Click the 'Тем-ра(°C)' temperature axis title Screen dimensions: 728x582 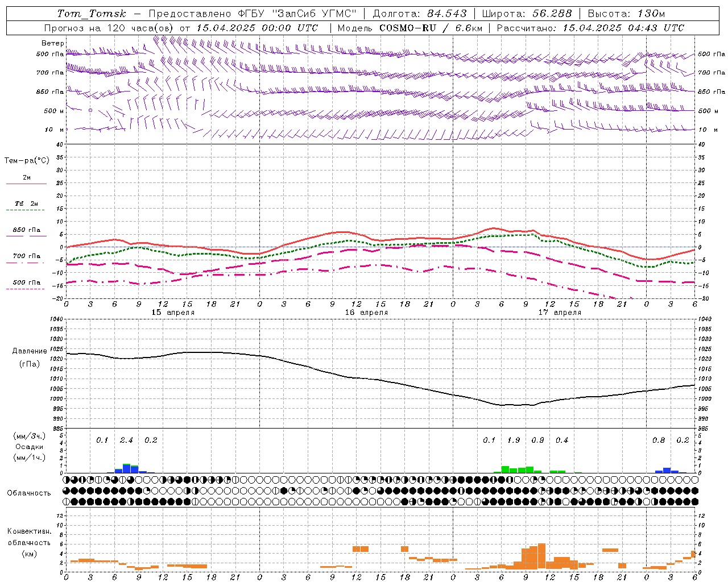(x=27, y=161)
